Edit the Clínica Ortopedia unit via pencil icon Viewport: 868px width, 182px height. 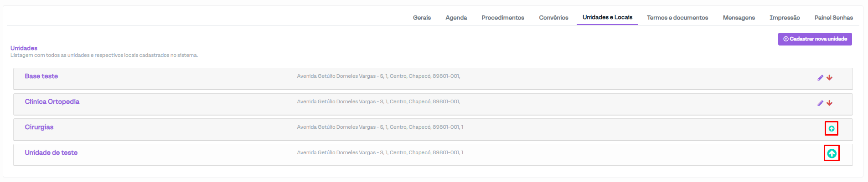coord(820,103)
